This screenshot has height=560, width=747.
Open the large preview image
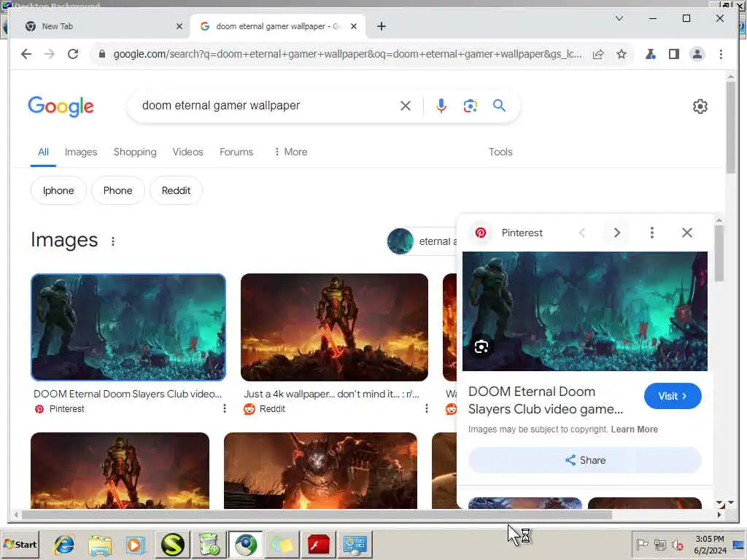[584, 311]
